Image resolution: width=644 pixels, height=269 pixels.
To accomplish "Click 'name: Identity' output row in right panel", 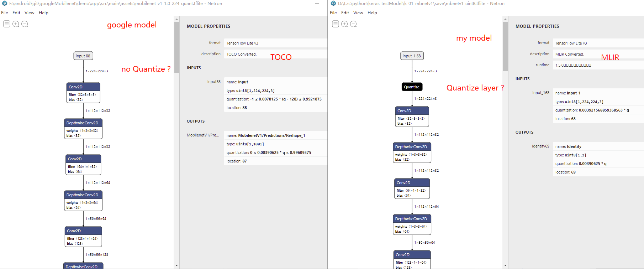I will [x=598, y=146].
